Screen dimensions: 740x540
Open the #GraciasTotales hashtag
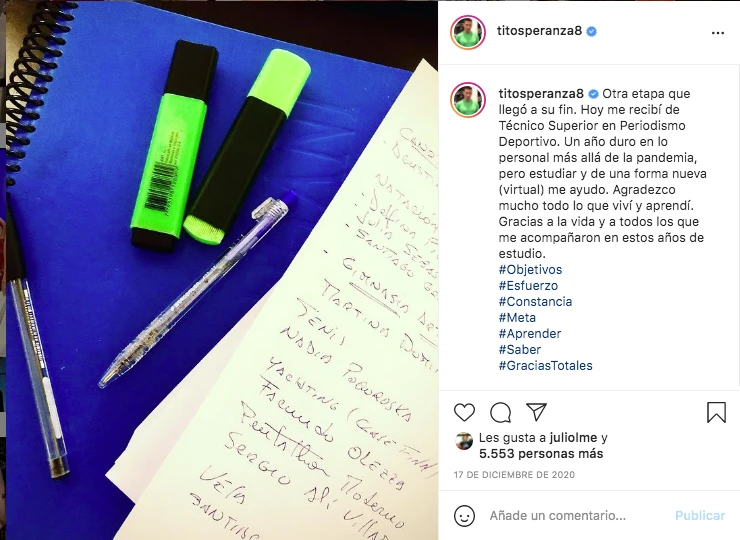click(546, 366)
